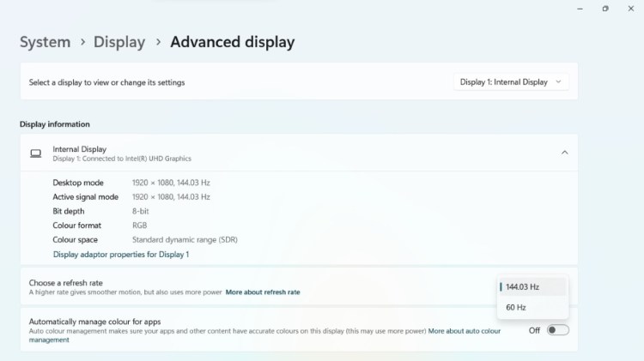The image size is (644, 361).
Task: Click the breadcrumb chevron before Advanced display
Action: tap(158, 42)
